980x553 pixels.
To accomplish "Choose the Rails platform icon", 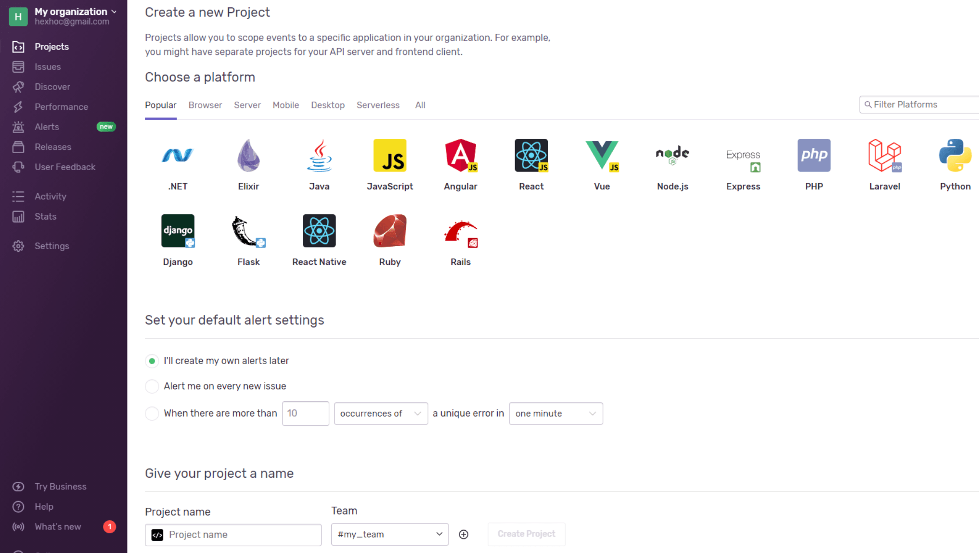I will (x=460, y=231).
